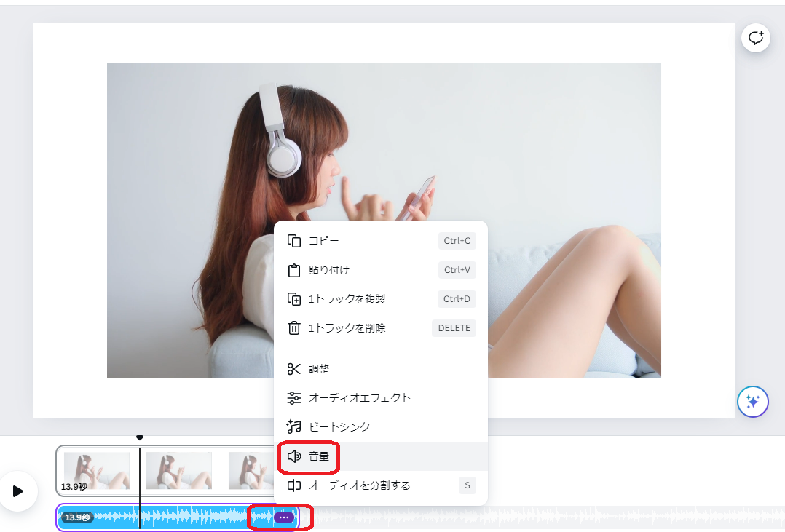
Task: Play the video with play button
Action: (18, 491)
